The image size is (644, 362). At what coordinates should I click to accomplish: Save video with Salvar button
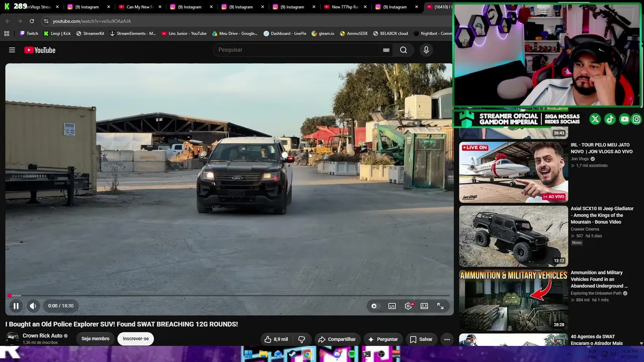point(421,339)
